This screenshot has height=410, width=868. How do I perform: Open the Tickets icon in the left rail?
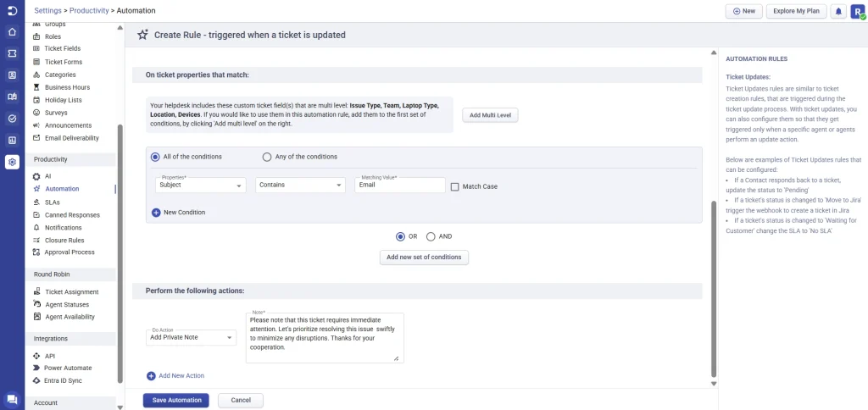point(12,53)
